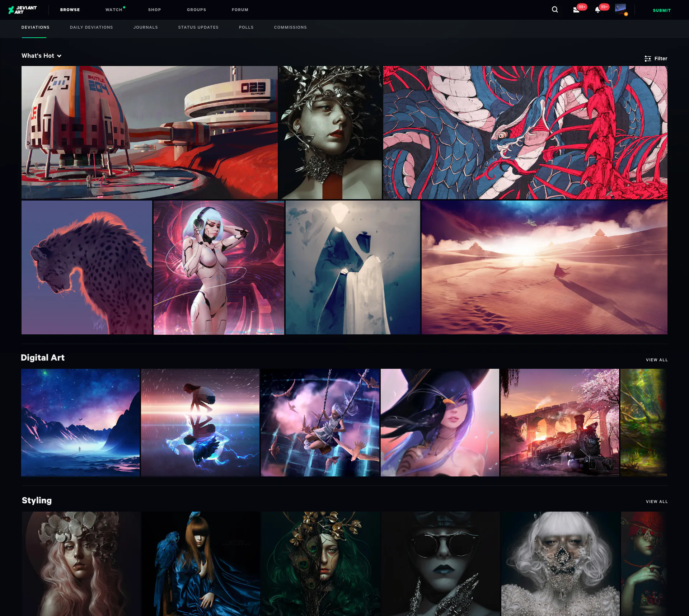Screen dimensions: 689x616
Task: Go to the Commissions tab
Action: (290, 27)
